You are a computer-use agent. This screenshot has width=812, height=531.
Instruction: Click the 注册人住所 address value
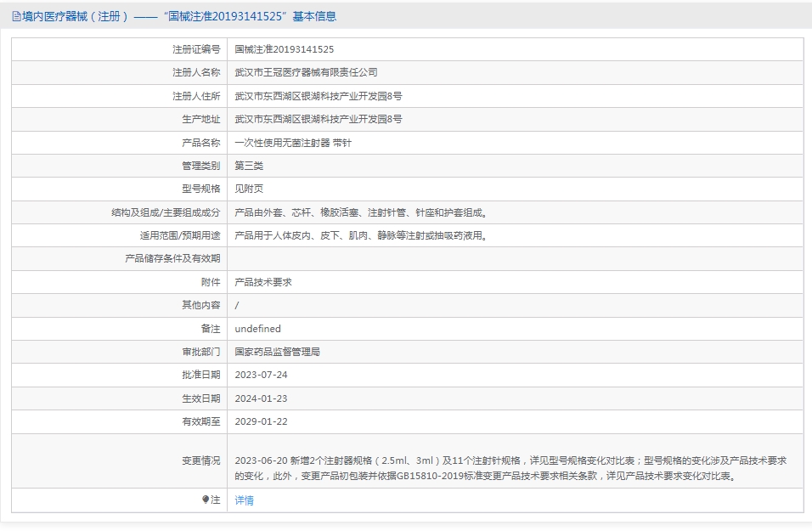319,96
